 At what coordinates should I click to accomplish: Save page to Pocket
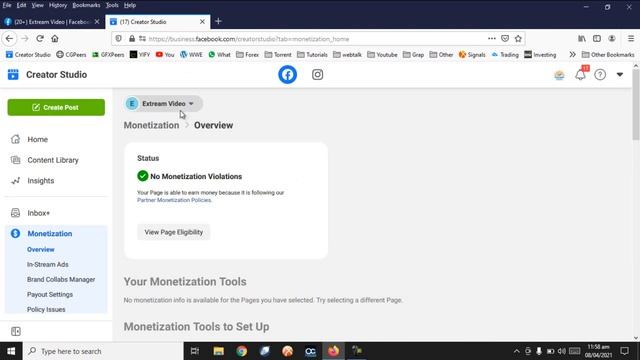tap(505, 38)
